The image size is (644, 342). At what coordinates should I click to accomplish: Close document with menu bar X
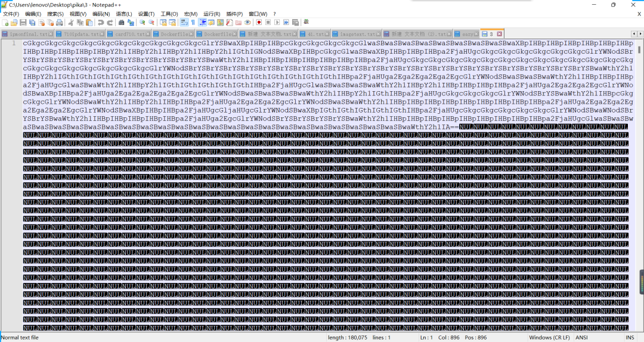tap(639, 14)
